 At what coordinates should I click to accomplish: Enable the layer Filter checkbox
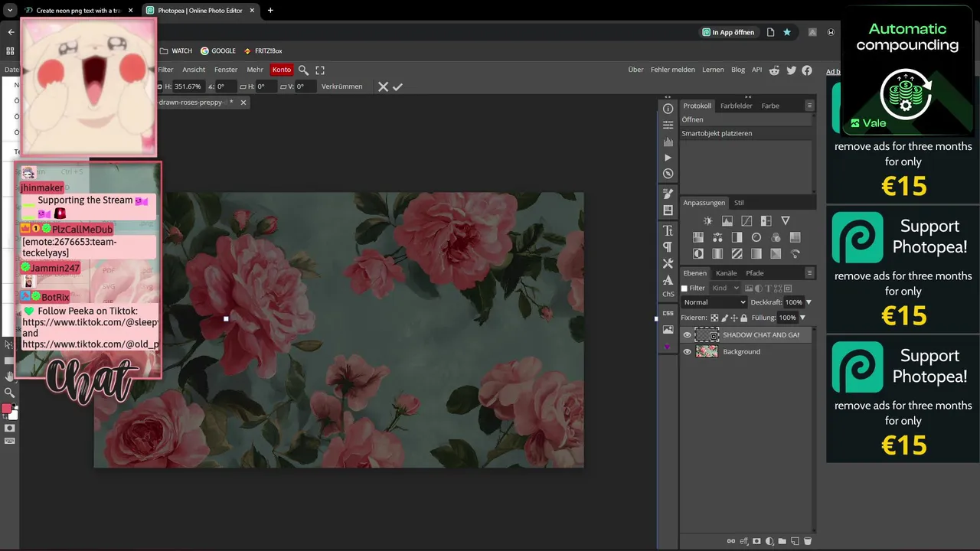(684, 289)
